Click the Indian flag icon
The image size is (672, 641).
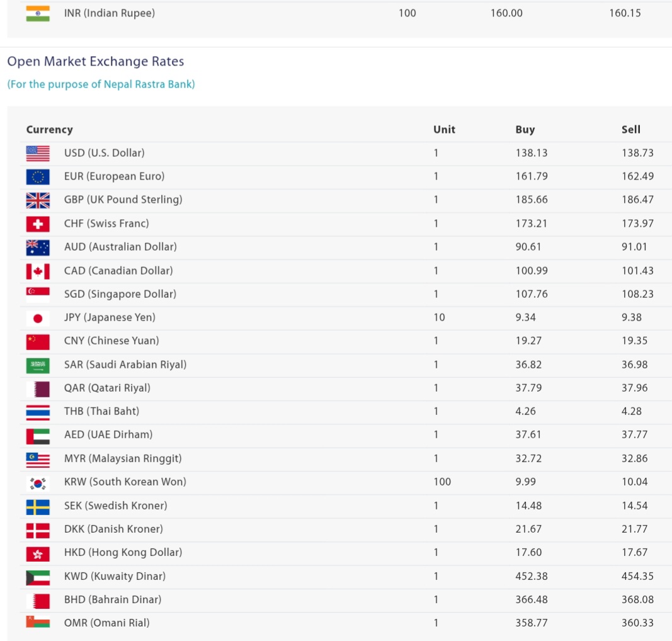pyautogui.click(x=38, y=13)
